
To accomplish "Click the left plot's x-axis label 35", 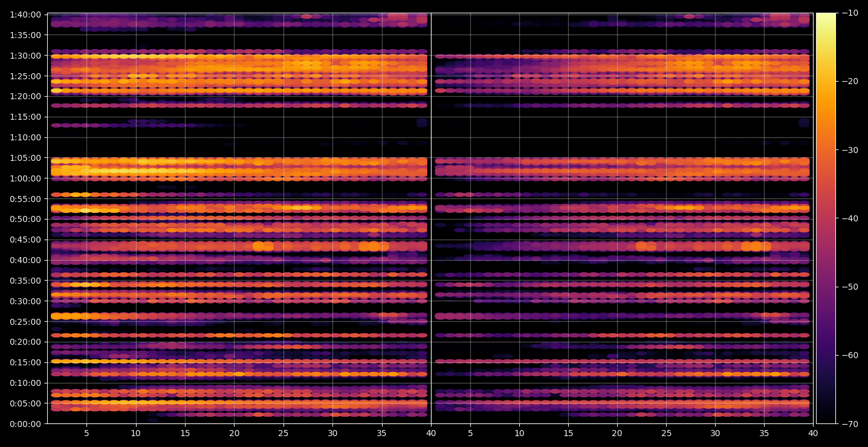I will click(382, 433).
